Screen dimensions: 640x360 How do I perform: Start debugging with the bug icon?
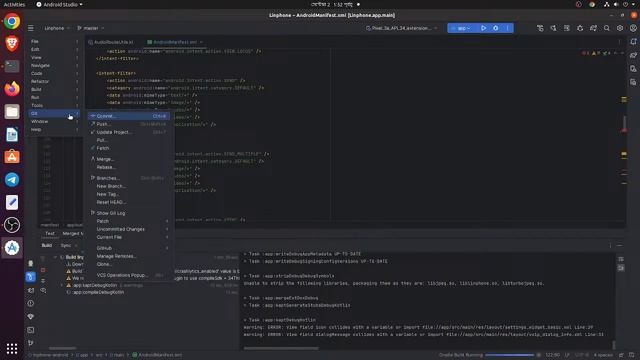coord(496,28)
